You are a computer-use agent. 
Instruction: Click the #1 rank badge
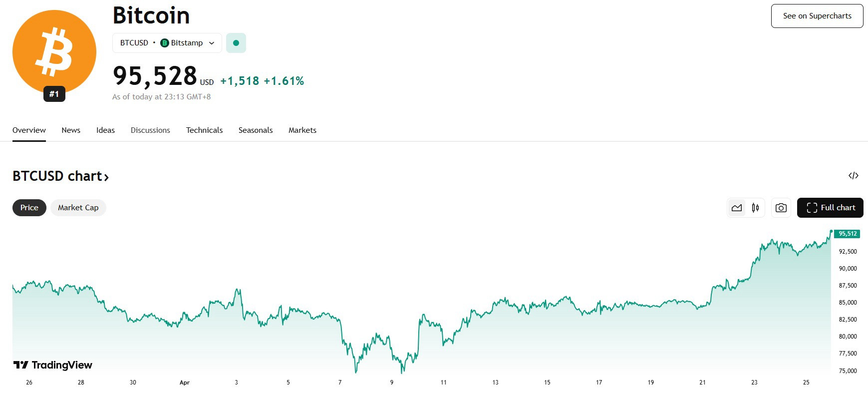pos(54,94)
